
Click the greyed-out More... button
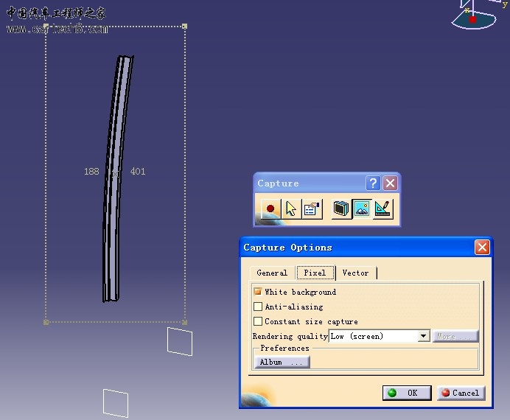[x=455, y=337]
